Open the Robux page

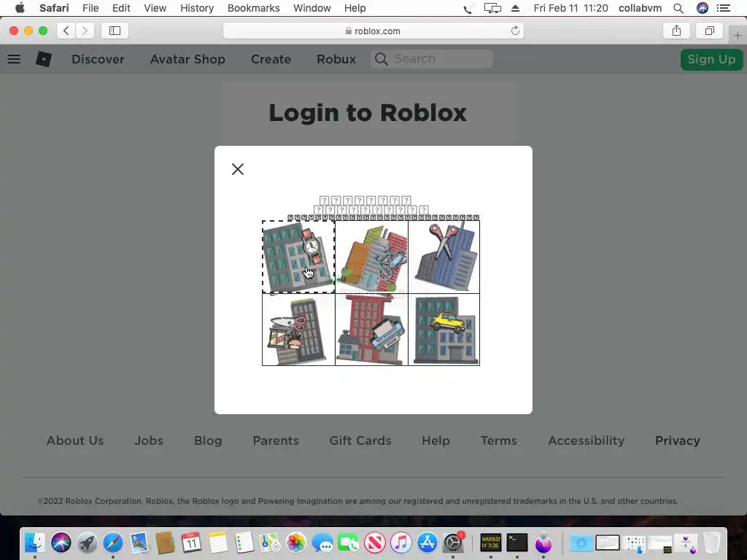coord(336,59)
